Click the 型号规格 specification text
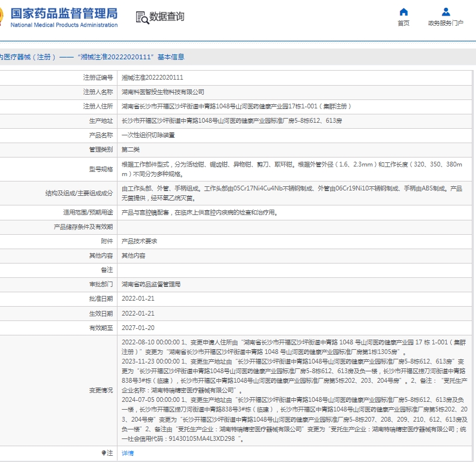 coord(292,169)
